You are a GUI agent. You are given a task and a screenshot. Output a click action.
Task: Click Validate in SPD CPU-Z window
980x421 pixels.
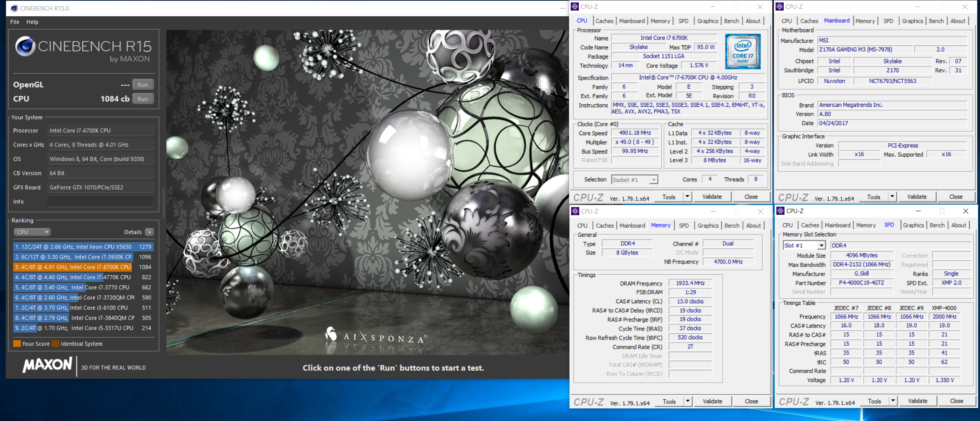918,401
